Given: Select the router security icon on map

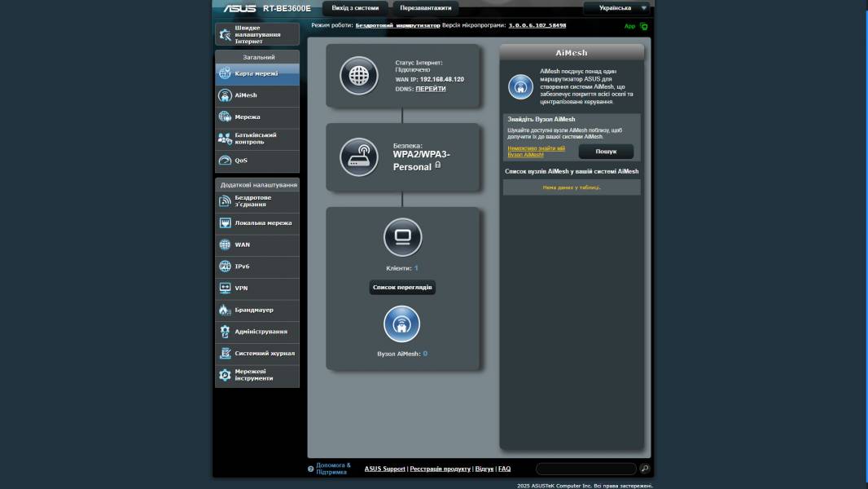Looking at the screenshot, I should [x=359, y=156].
